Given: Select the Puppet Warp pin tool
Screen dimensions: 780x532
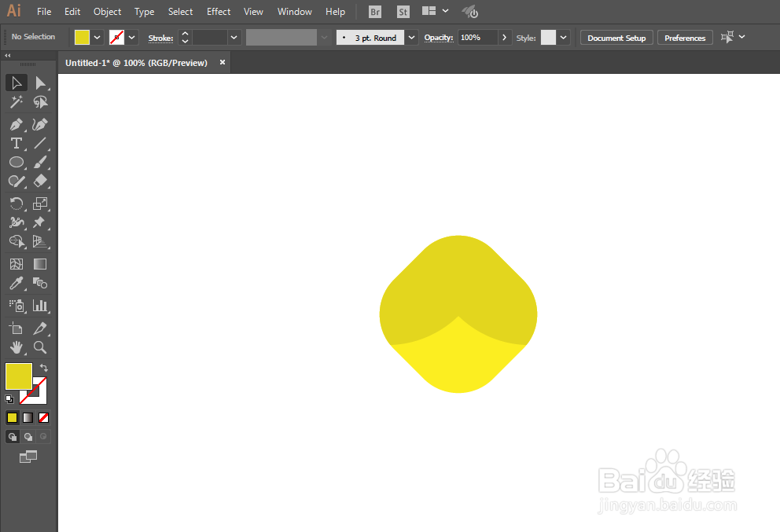Looking at the screenshot, I should pos(40,222).
